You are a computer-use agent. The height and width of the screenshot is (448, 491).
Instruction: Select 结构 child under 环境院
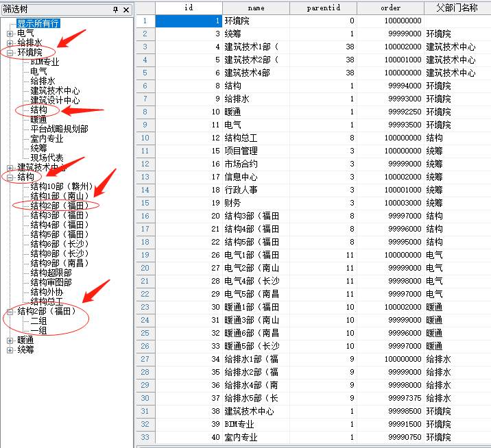pos(38,110)
